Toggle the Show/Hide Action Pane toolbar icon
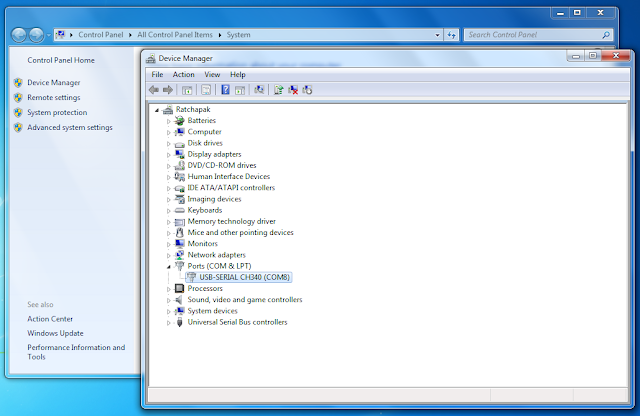Image resolution: width=640 pixels, height=416 pixels. coord(240,90)
